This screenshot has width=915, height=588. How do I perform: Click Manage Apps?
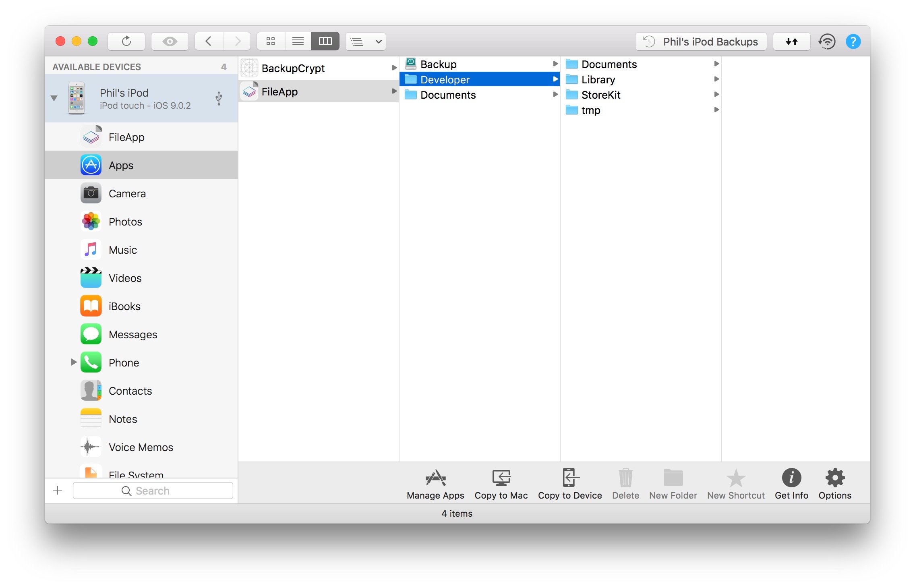435,484
